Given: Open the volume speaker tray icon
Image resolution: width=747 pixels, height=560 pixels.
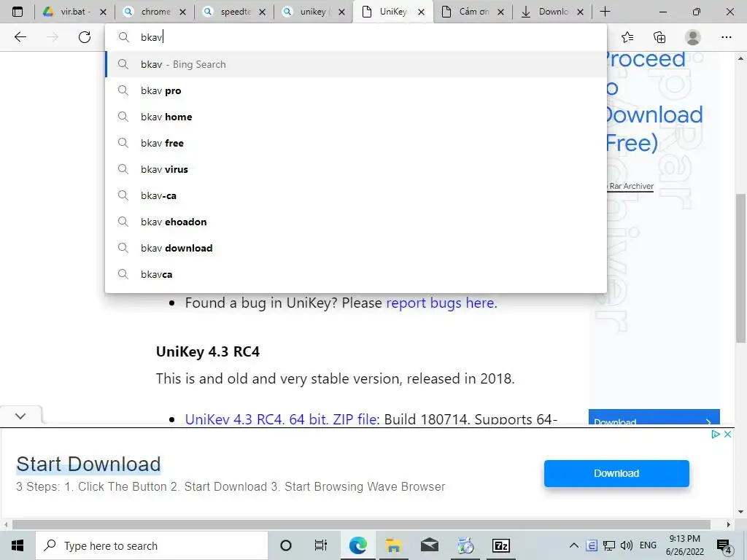Looking at the screenshot, I should point(627,545).
